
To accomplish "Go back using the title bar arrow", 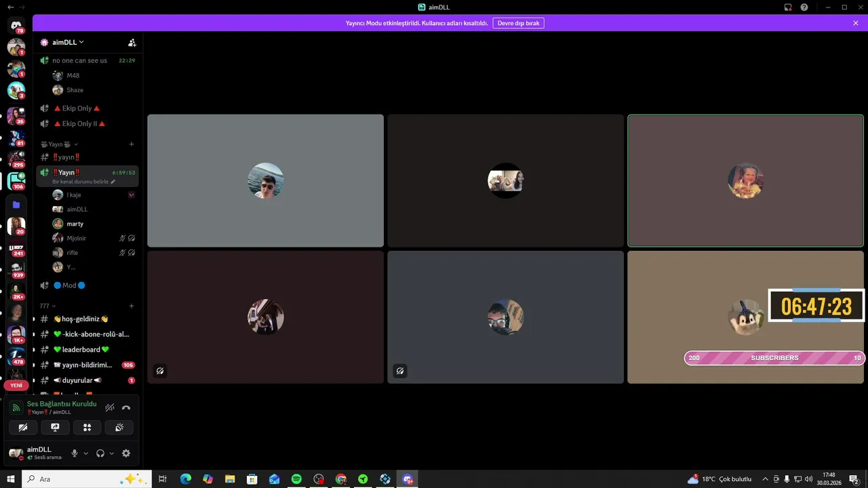I will pos(10,7).
